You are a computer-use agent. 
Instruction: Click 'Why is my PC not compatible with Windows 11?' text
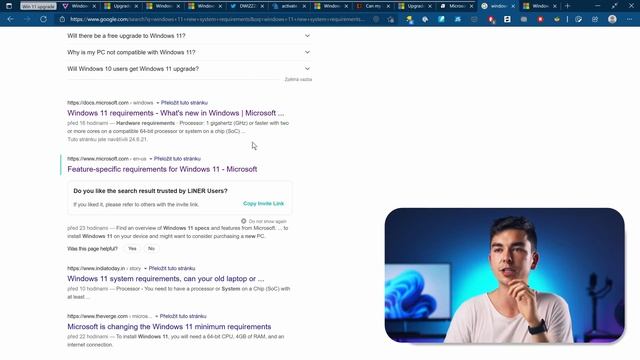click(131, 52)
